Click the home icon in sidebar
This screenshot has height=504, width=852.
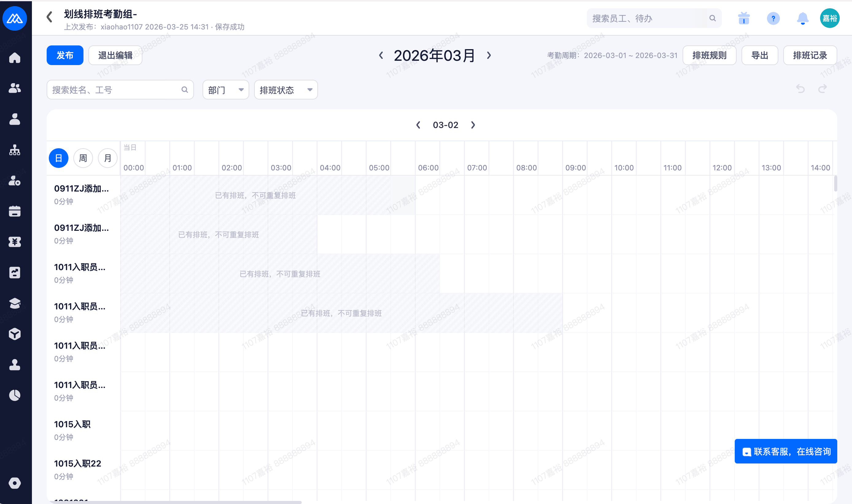pyautogui.click(x=15, y=58)
